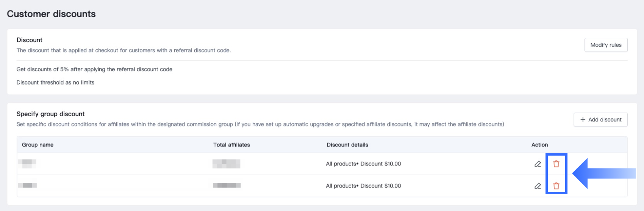Click the edit pencil icon in first group row

(538, 164)
